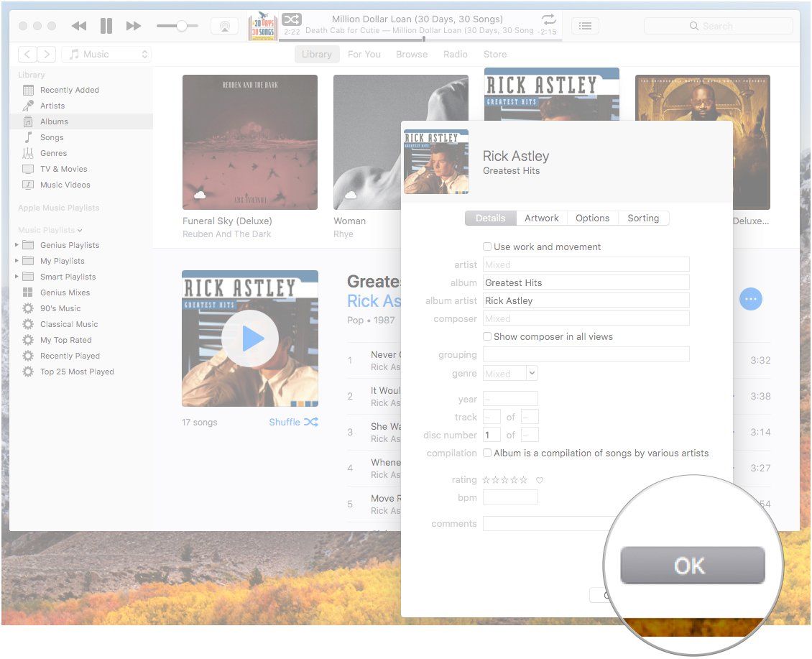
Task: Mark album as a compilation of various artists
Action: click(x=487, y=453)
